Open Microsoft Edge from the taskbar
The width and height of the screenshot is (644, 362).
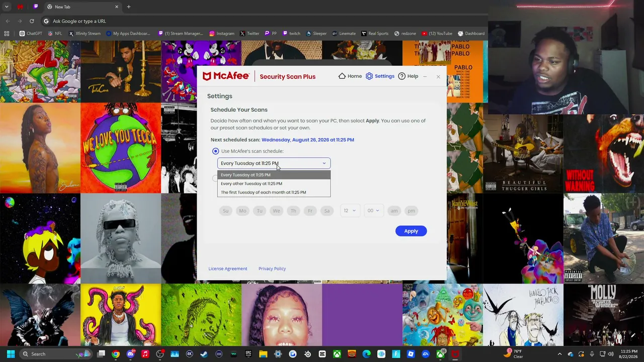(x=366, y=354)
